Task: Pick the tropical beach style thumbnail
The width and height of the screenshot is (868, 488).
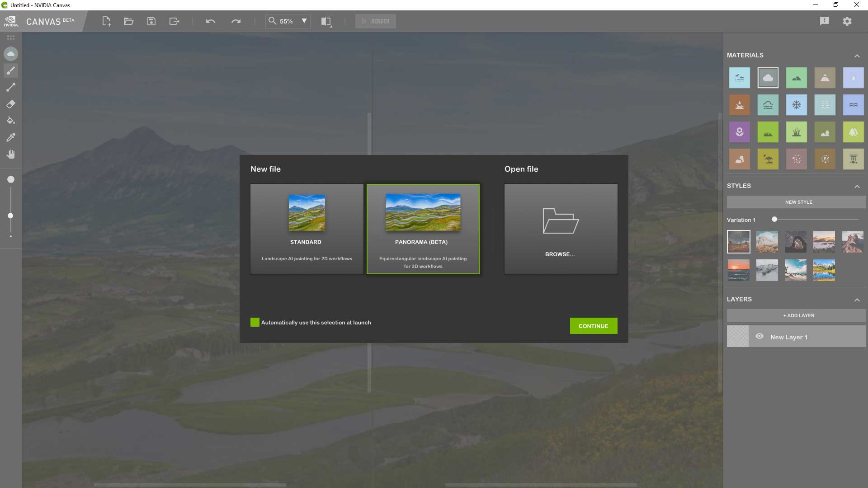Action: (x=796, y=270)
